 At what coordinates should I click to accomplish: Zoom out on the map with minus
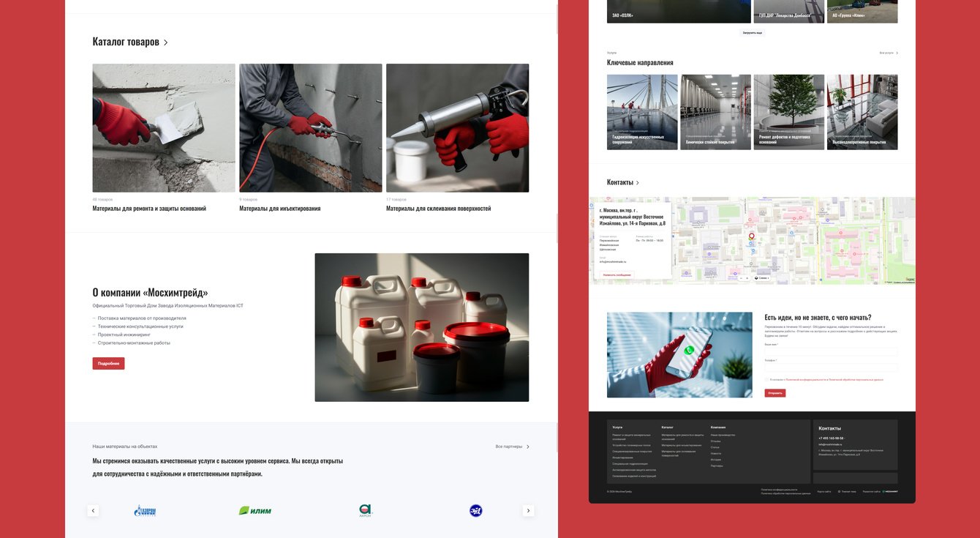(x=741, y=278)
